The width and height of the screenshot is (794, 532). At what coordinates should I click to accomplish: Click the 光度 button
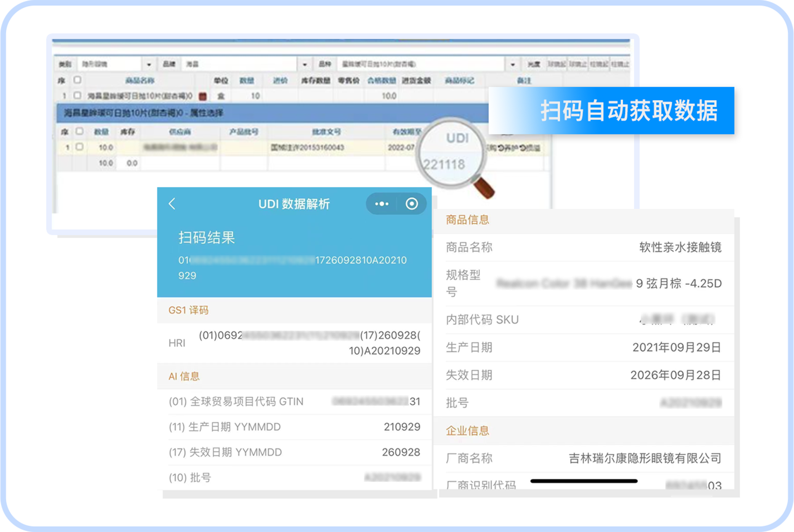pyautogui.click(x=533, y=64)
